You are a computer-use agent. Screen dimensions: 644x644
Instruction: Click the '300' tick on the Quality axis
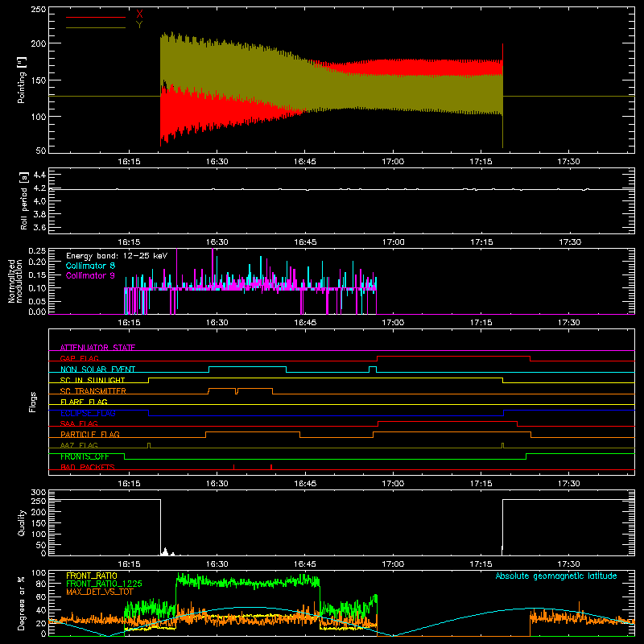pos(39,493)
